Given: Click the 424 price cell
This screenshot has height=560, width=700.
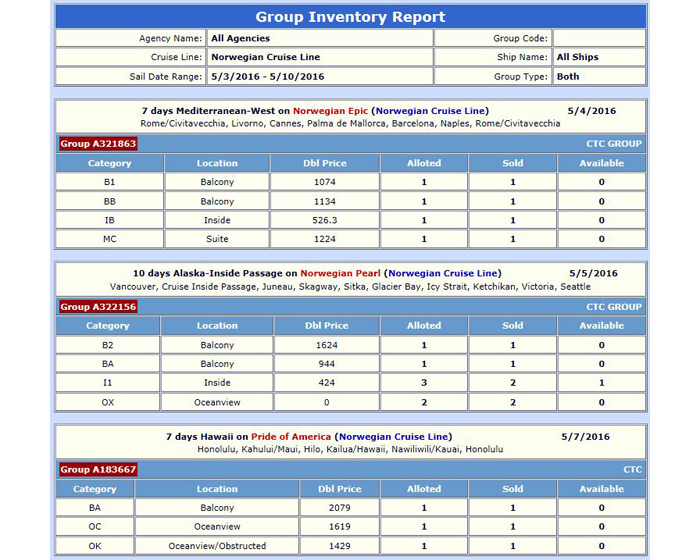Looking at the screenshot, I should coord(326,383).
